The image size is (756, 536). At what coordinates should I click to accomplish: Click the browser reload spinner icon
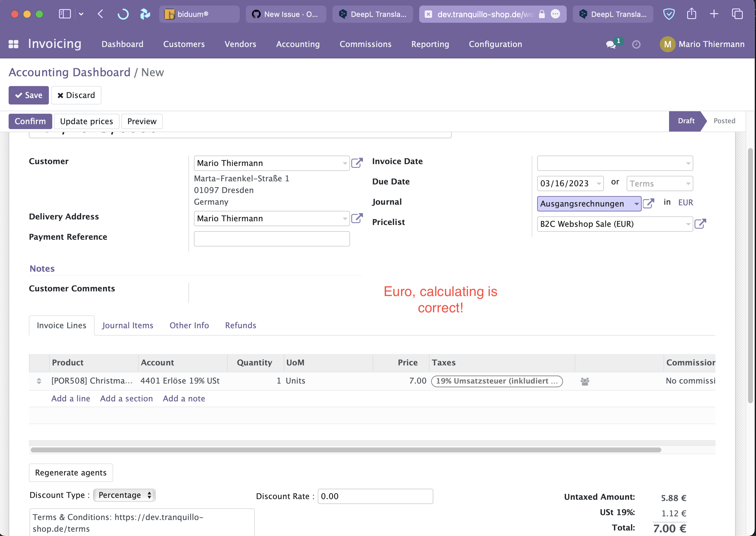[123, 14]
